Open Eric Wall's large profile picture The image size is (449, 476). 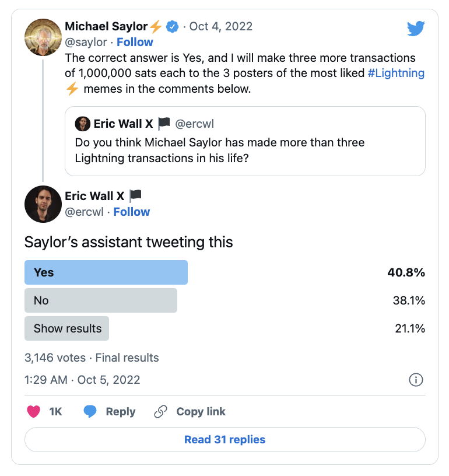click(43, 204)
